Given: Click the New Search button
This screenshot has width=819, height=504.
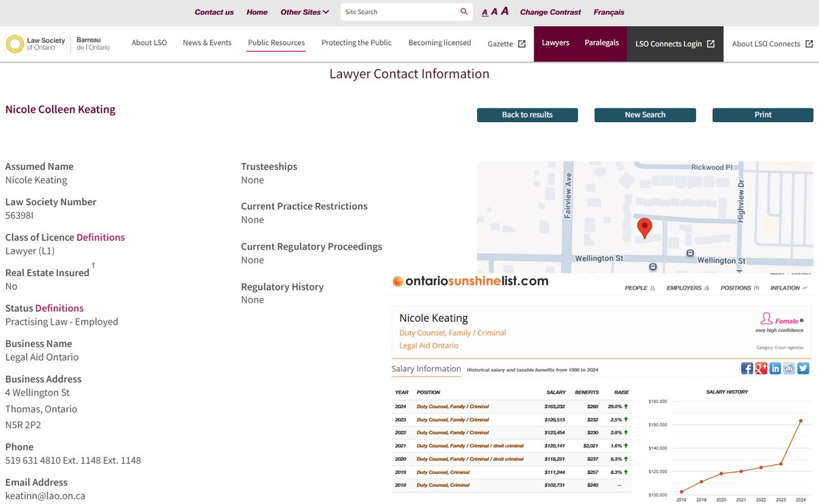Looking at the screenshot, I should pos(645,115).
